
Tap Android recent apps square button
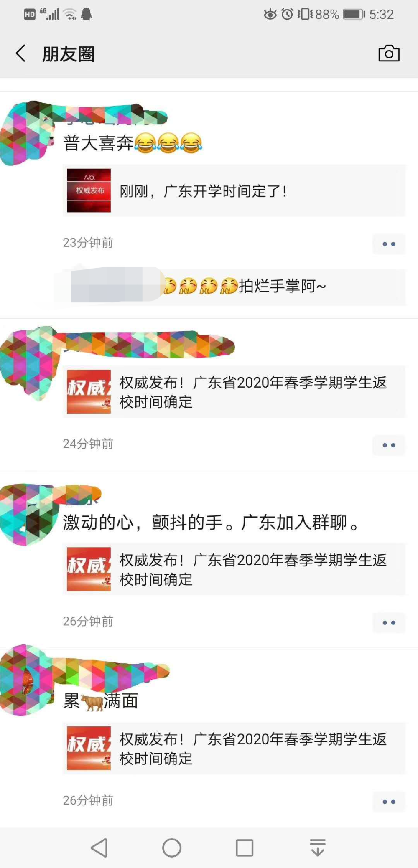[x=245, y=848]
